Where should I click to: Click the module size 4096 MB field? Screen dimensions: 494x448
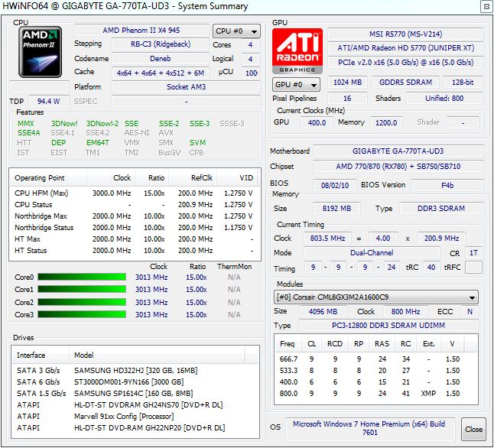(323, 312)
